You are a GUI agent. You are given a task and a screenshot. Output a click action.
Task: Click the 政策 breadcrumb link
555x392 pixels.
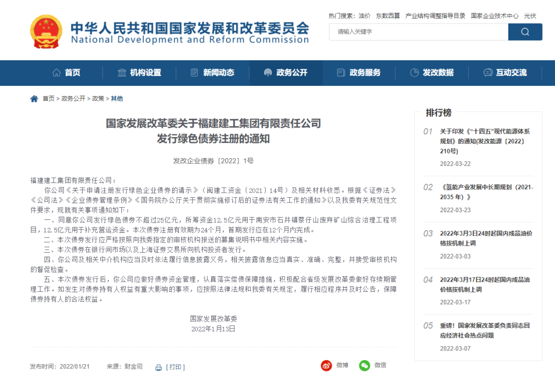click(98, 98)
